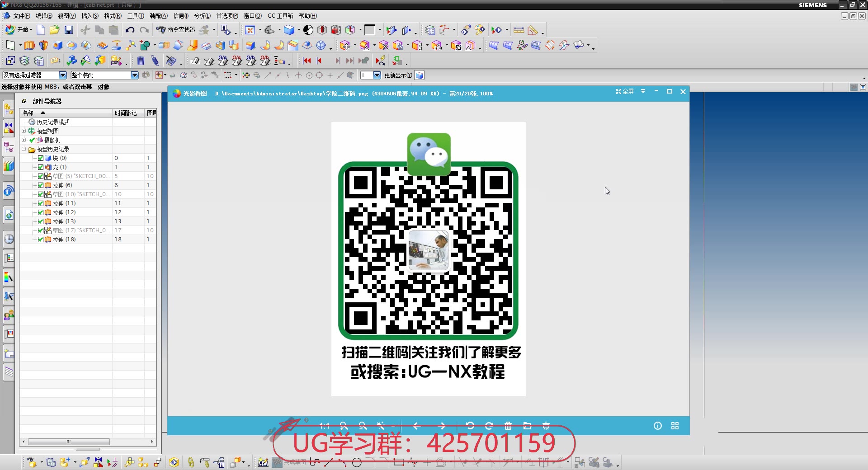Zoom in the photo viewer
Viewport: 868px width, 470px height.
344,426
